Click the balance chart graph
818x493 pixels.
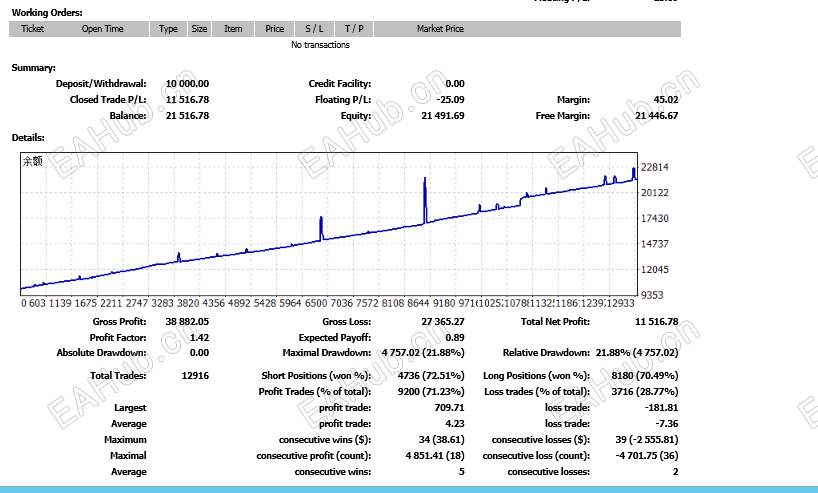click(329, 224)
